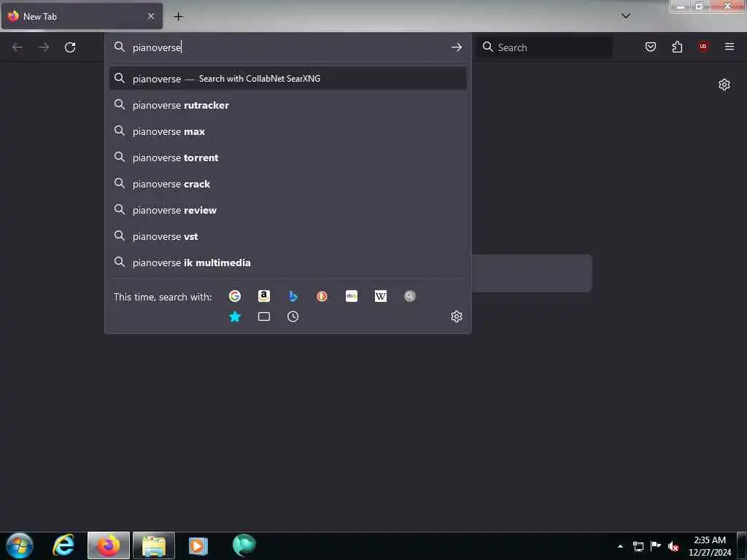Choose suggestion pianoverse review

(287, 210)
